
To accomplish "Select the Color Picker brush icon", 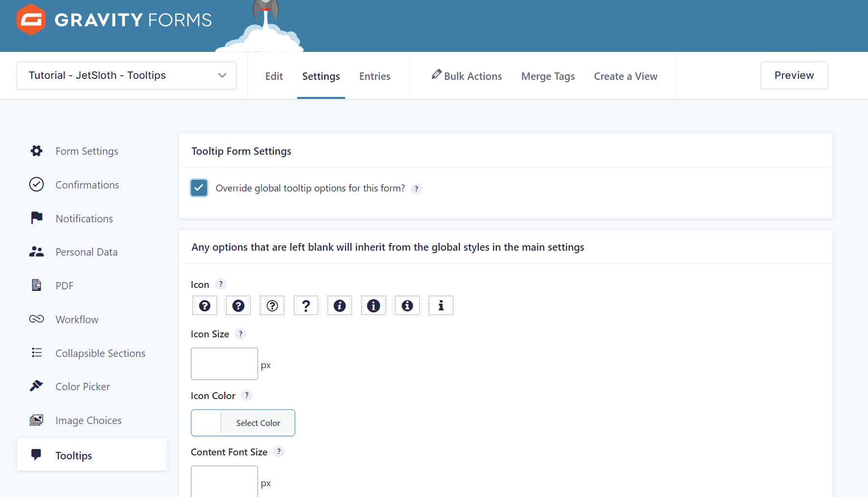I will point(36,386).
